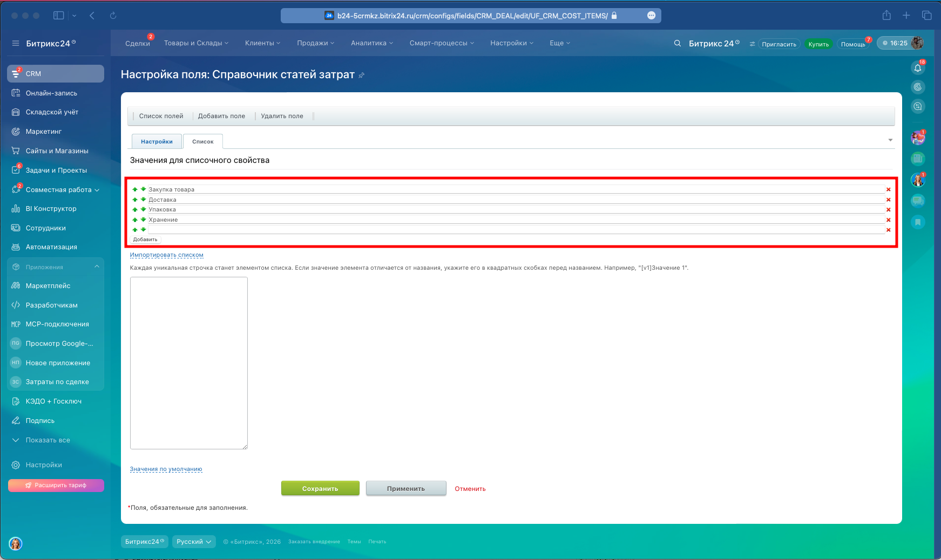Cancel via 'Отменить' link
This screenshot has height=560, width=941.
(x=470, y=489)
